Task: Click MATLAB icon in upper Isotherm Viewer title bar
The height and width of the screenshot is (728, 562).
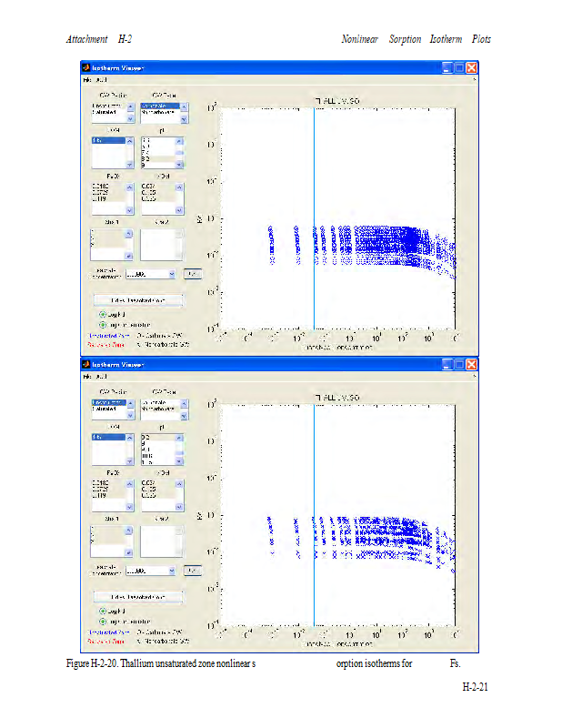Action: [x=86, y=68]
